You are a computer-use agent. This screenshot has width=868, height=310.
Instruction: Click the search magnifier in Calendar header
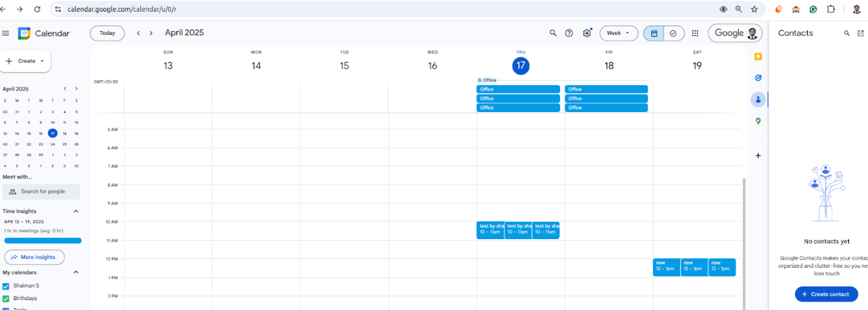tap(553, 34)
